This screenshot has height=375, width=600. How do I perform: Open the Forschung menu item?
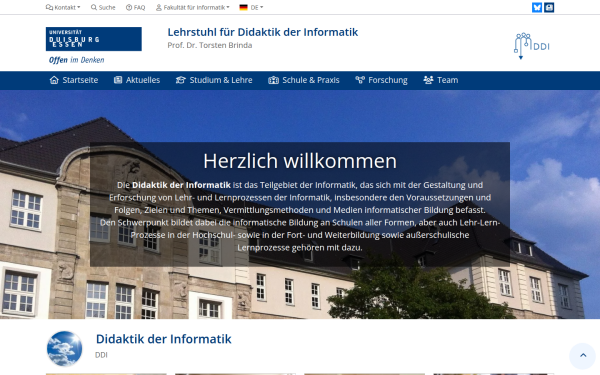(x=382, y=80)
